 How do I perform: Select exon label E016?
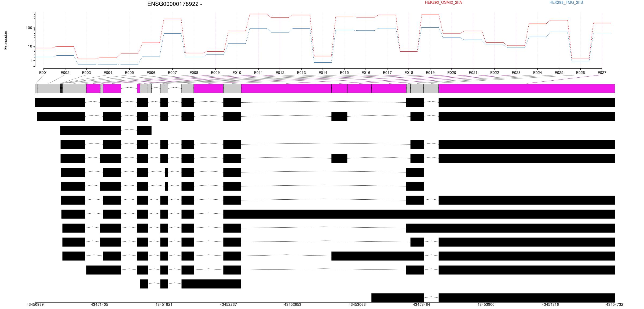point(366,73)
